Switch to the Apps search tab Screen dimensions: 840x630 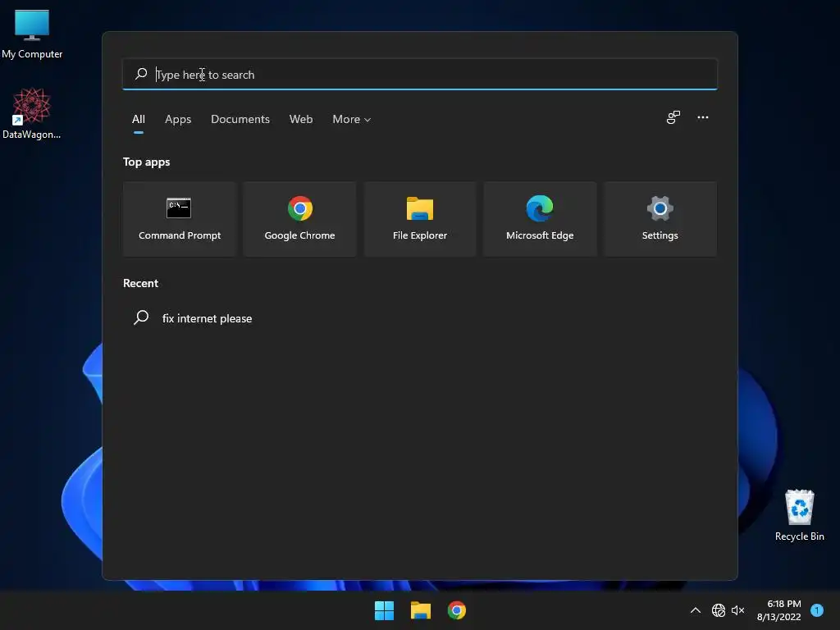178,119
